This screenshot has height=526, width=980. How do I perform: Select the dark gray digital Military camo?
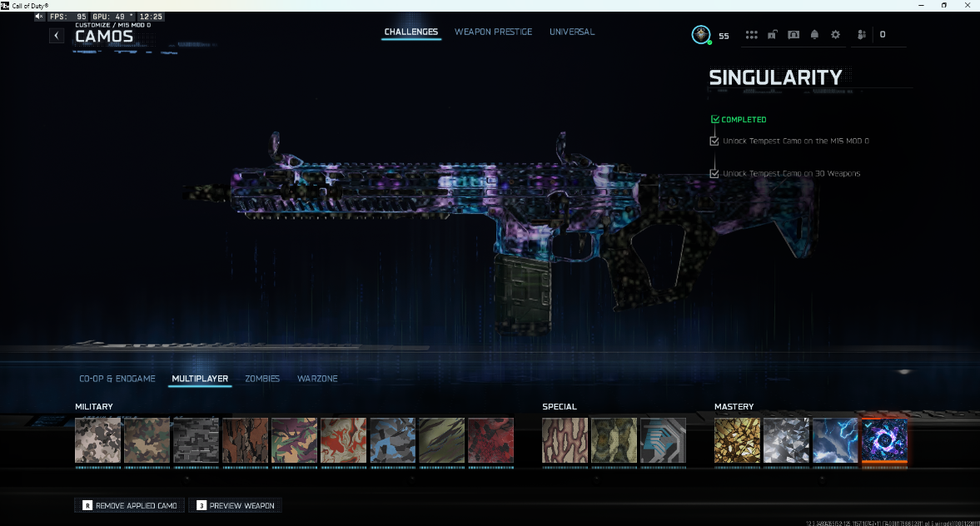point(196,440)
